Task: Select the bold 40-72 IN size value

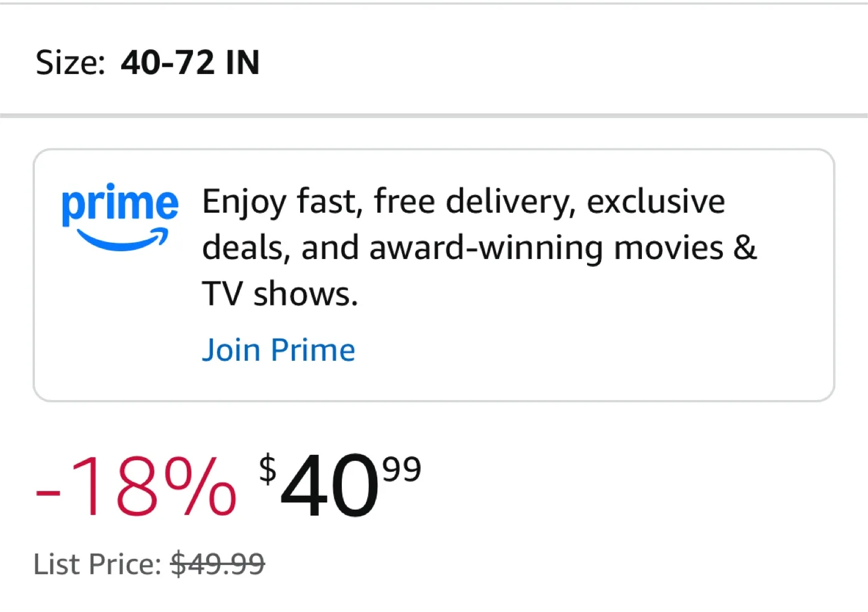Action: 190,63
